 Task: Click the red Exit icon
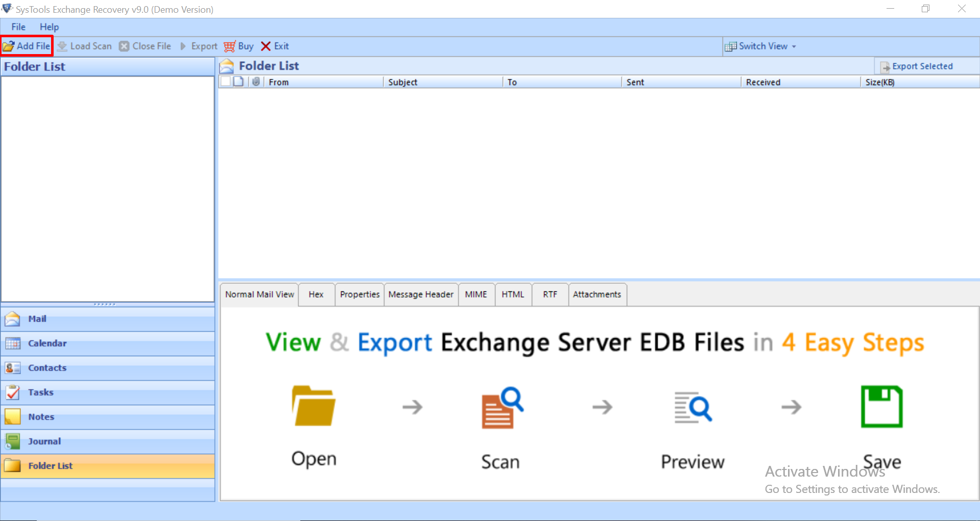(266, 46)
